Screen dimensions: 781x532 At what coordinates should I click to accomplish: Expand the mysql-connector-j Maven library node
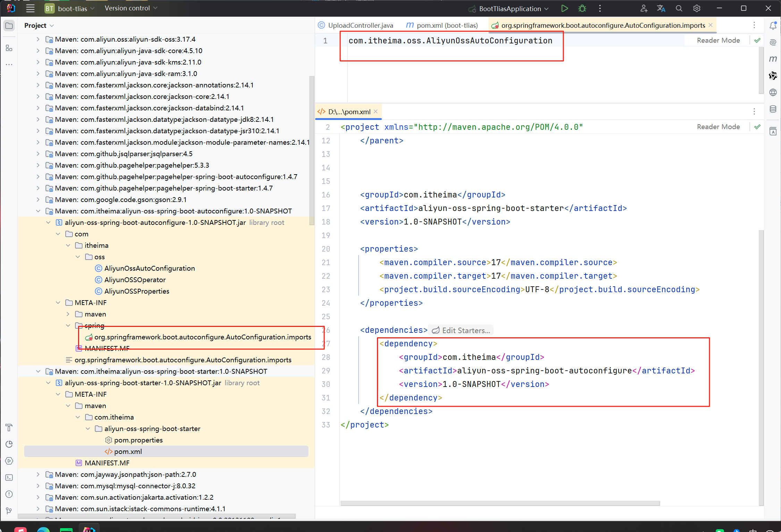tap(38, 486)
